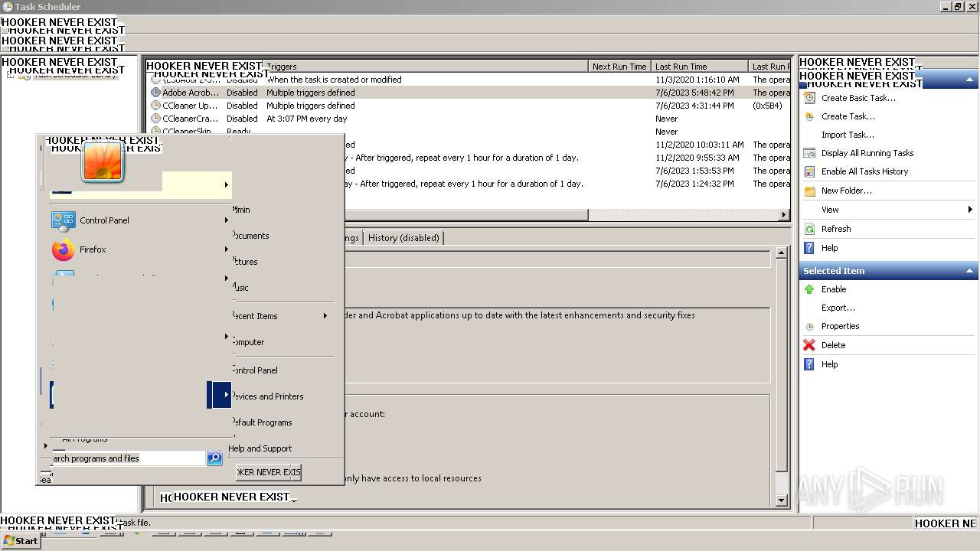This screenshot has height=551, width=980.
Task: Click the green Enable arrow icon
Action: pos(809,289)
